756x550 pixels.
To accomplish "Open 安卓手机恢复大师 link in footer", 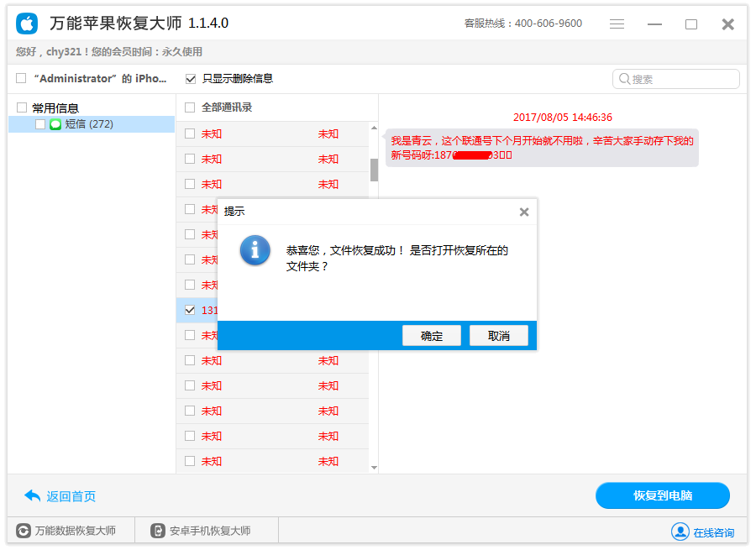I will [210, 531].
